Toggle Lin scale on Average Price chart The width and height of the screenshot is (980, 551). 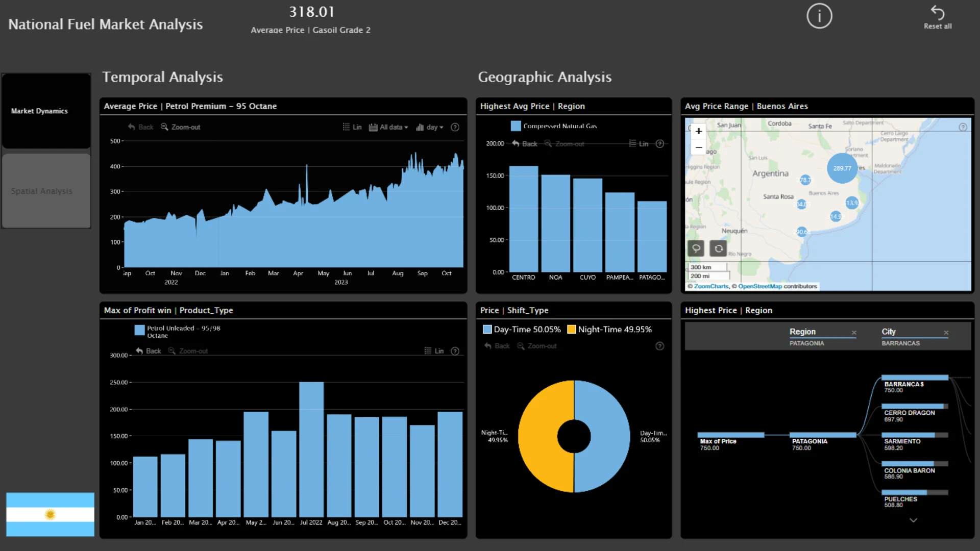(x=352, y=127)
